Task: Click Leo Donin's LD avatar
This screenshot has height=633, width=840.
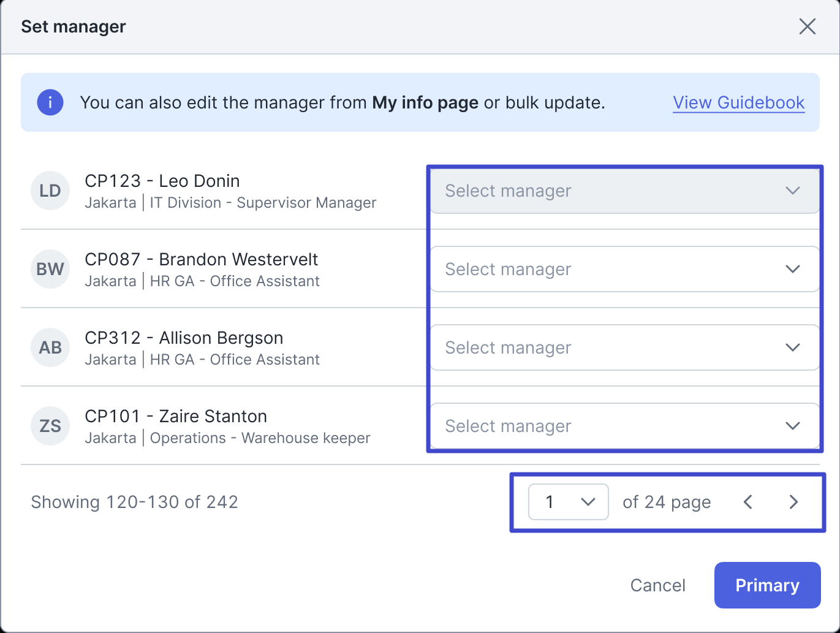Action: tap(50, 191)
